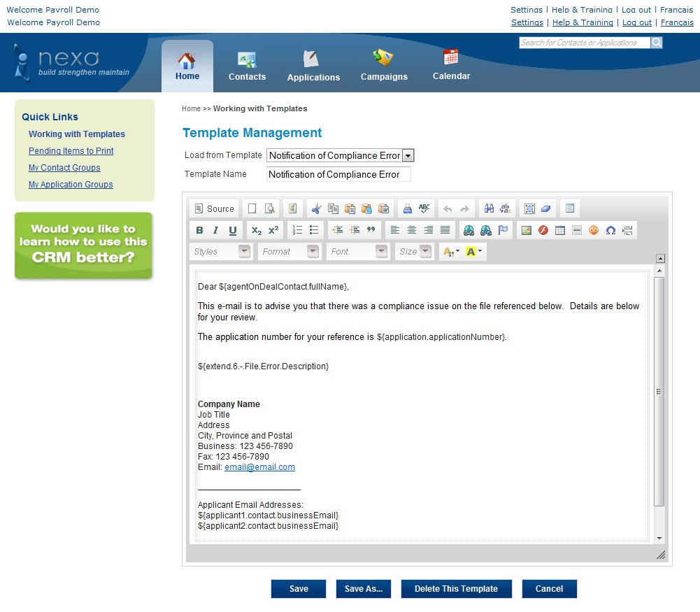Image resolution: width=700 pixels, height=612 pixels.
Task: Toggle numbered list
Action: click(x=297, y=230)
